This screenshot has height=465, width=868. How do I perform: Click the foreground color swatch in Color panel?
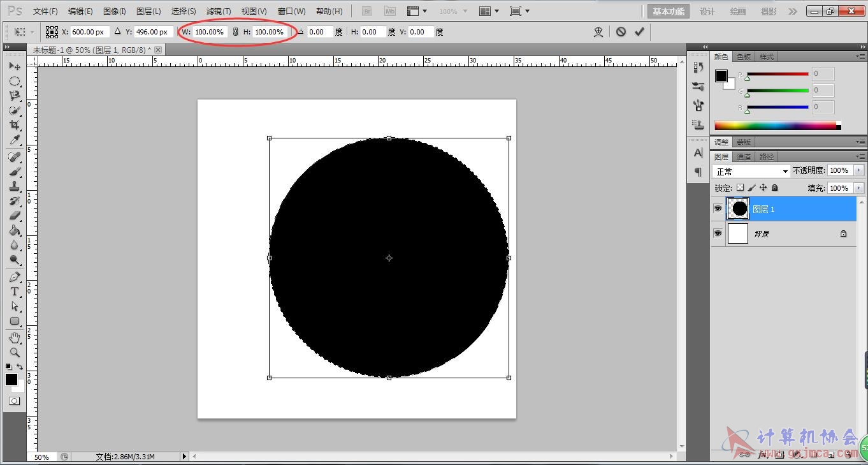[x=721, y=76]
